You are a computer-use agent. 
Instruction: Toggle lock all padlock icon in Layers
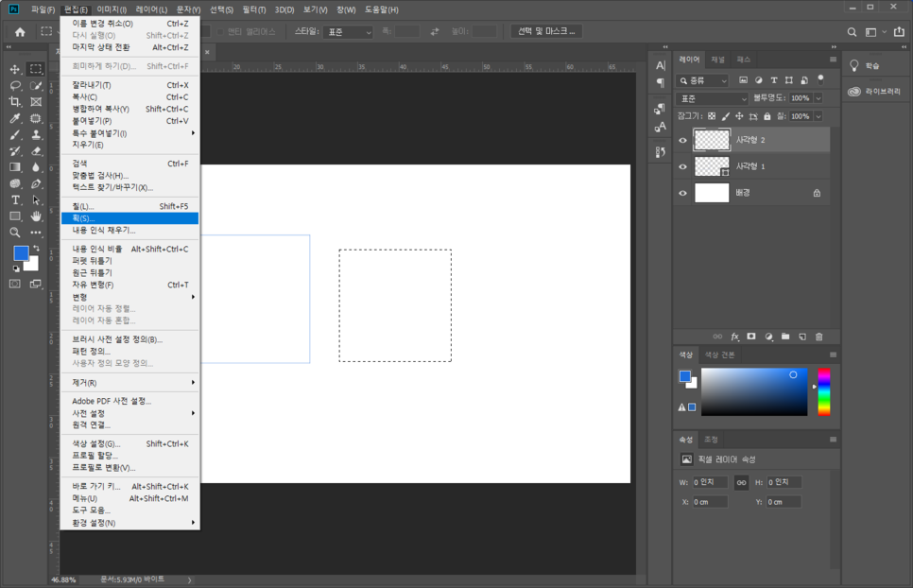click(x=767, y=116)
